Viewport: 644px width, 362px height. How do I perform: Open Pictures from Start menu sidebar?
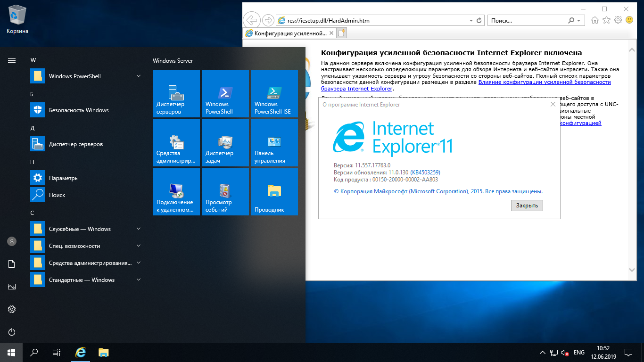coord(12,287)
